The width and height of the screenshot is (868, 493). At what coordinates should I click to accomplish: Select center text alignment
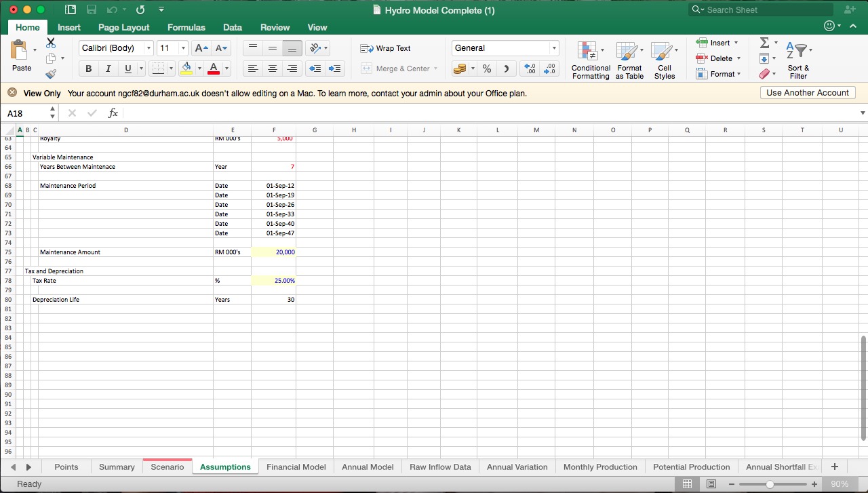pyautogui.click(x=273, y=68)
